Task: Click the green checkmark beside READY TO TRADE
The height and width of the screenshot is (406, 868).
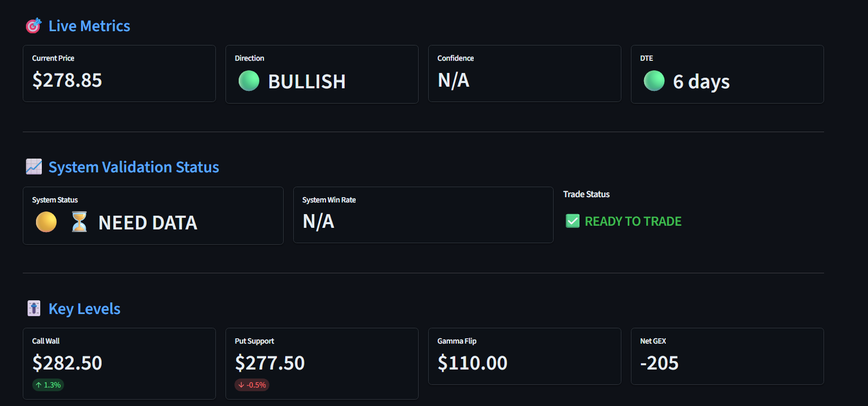Action: point(573,221)
